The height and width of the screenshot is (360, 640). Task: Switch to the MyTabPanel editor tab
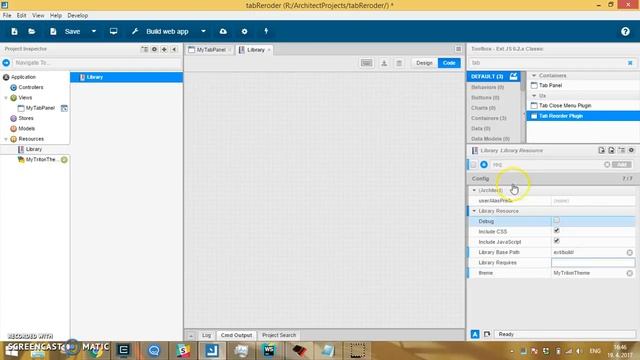point(211,50)
